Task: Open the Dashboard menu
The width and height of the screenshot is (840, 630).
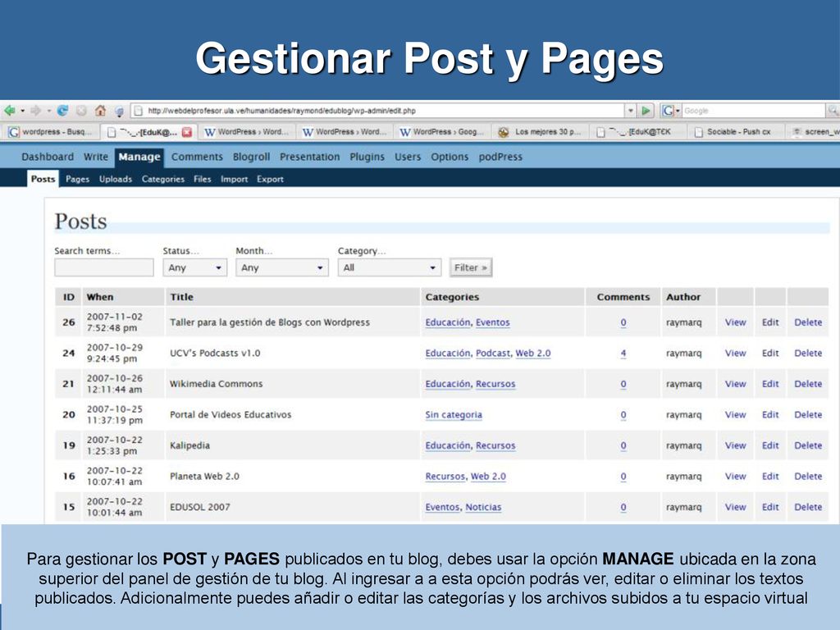Action: pyautogui.click(x=48, y=157)
